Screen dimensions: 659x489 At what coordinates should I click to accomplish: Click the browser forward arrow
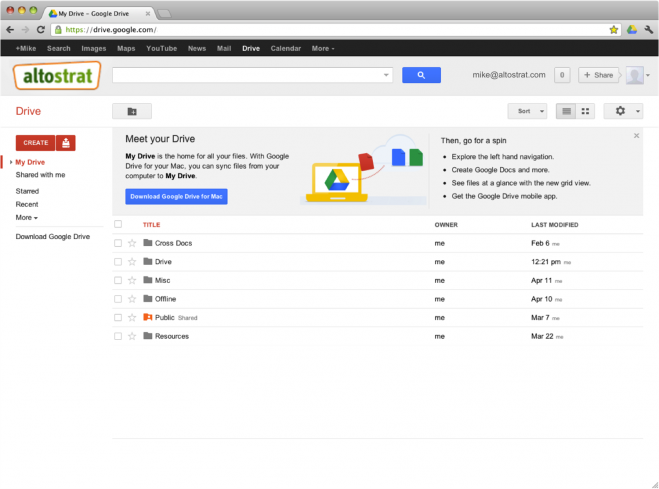(x=25, y=30)
